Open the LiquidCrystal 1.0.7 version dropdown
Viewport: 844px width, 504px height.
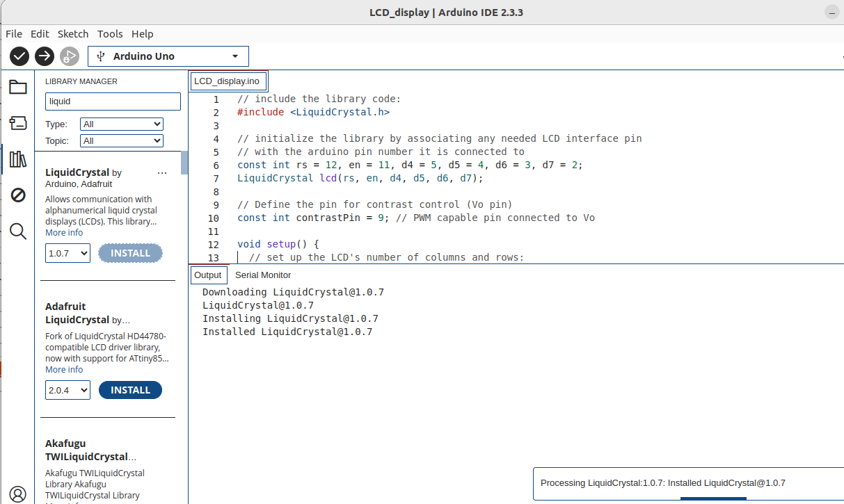coord(67,253)
